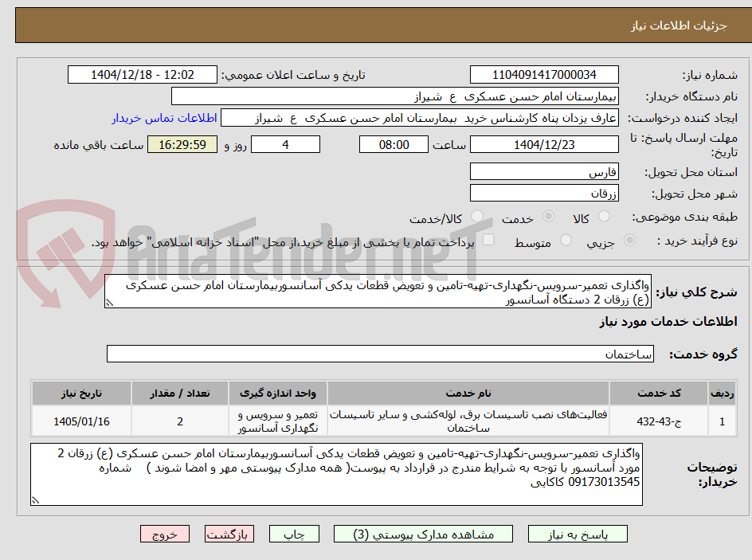Toggle the treasury bonds payment checkbox
Viewport: 752px width, 560px height.
488,239
